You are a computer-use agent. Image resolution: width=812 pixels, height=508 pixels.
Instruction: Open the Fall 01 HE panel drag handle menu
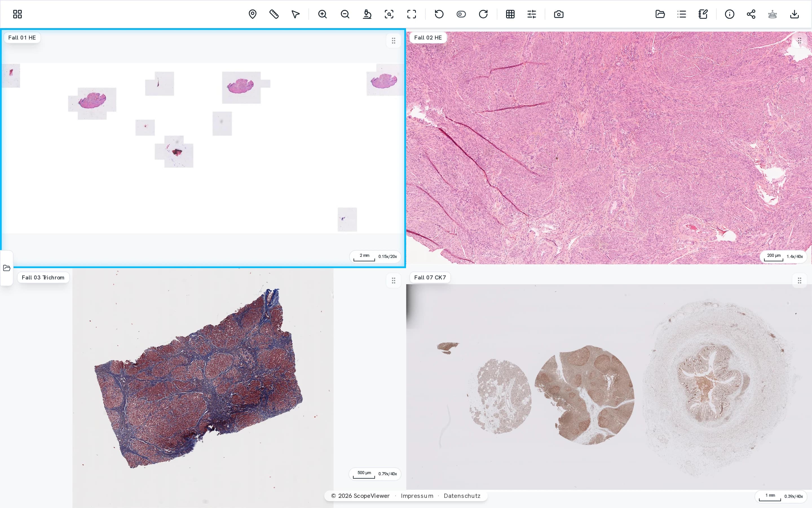click(394, 41)
